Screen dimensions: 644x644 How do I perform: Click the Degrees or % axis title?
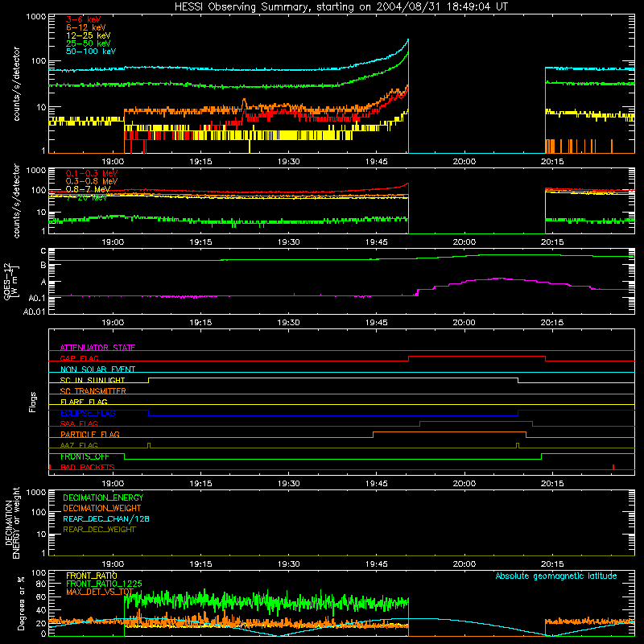tap(21, 603)
